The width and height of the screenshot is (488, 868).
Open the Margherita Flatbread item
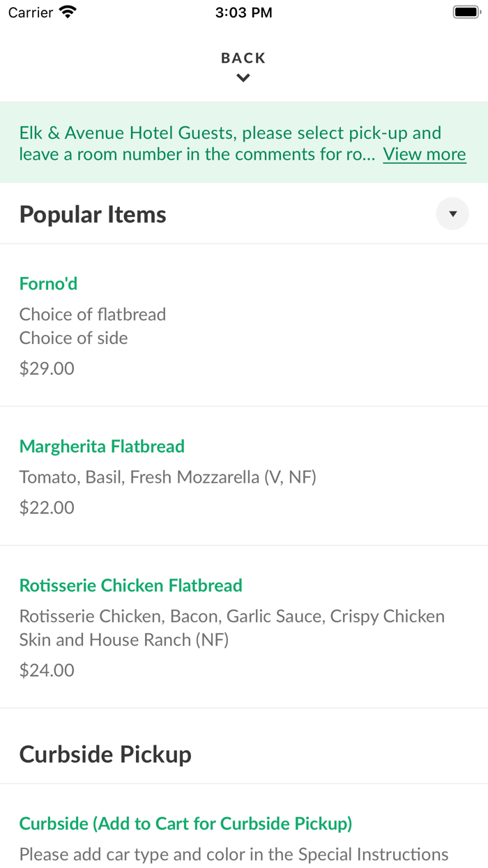tap(102, 447)
